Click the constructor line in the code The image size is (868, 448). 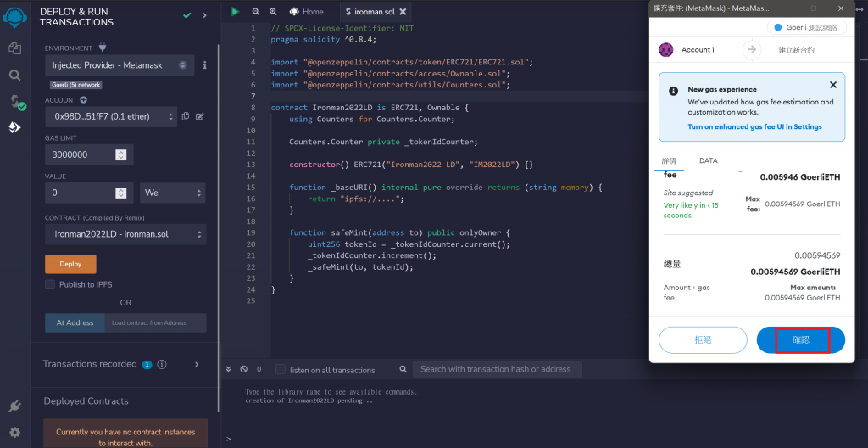411,165
